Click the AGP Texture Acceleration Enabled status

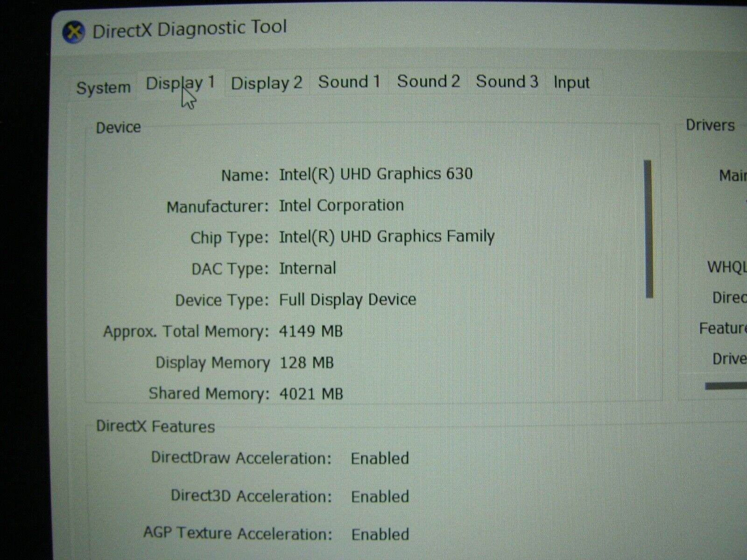click(x=380, y=533)
